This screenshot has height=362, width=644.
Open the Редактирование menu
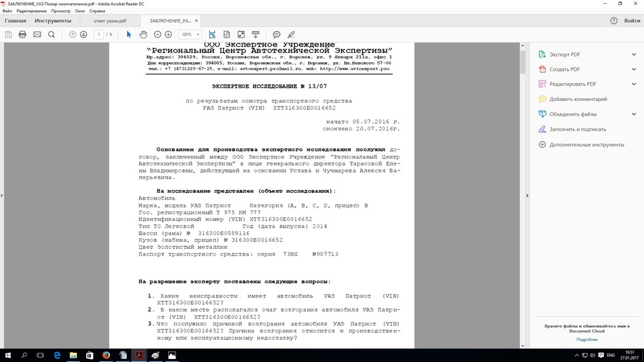(31, 11)
